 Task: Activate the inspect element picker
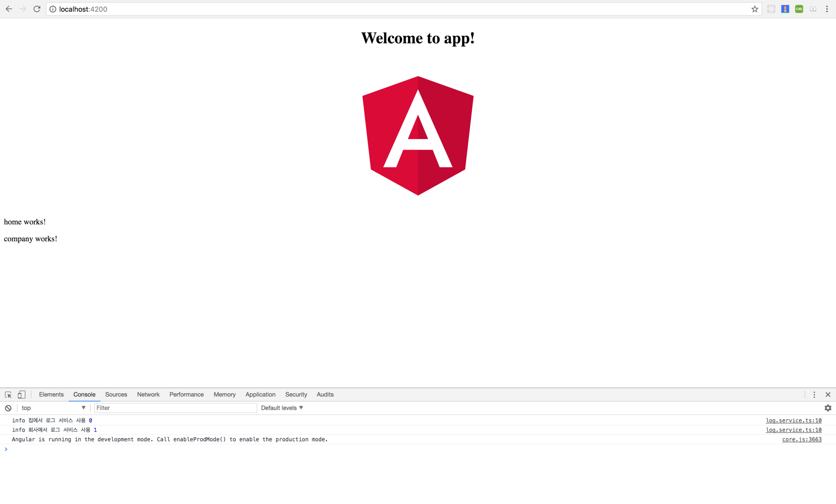pyautogui.click(x=8, y=395)
